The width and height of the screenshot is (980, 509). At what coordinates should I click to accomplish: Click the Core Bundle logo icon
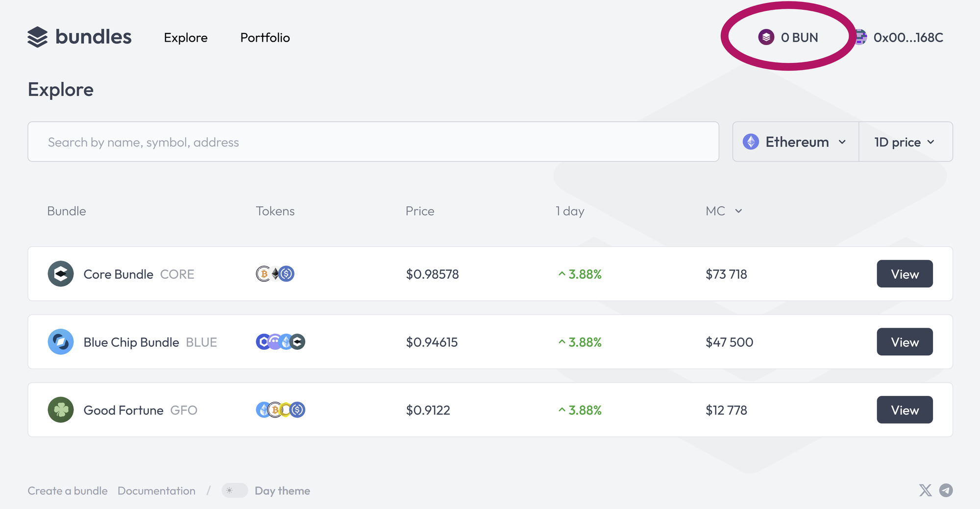61,274
